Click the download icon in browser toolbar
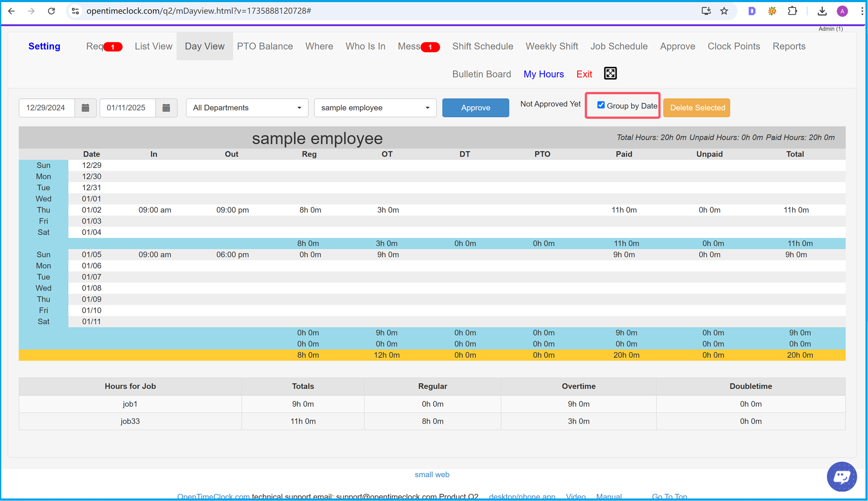The image size is (868, 501). 822,11
